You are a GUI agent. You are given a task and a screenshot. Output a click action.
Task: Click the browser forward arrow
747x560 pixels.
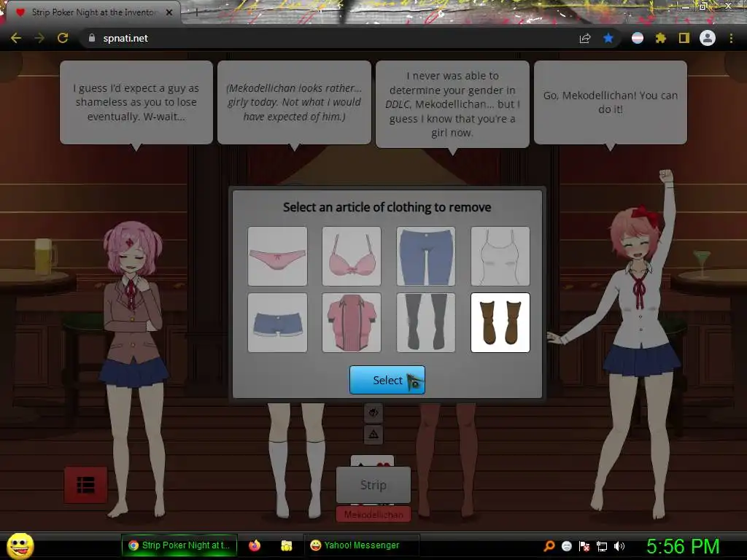[x=39, y=38]
